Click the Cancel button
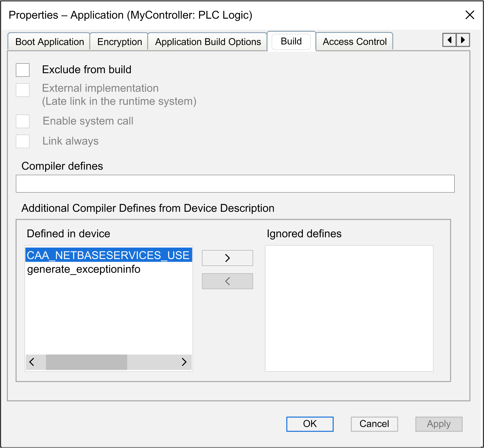484x448 pixels. 374,424
